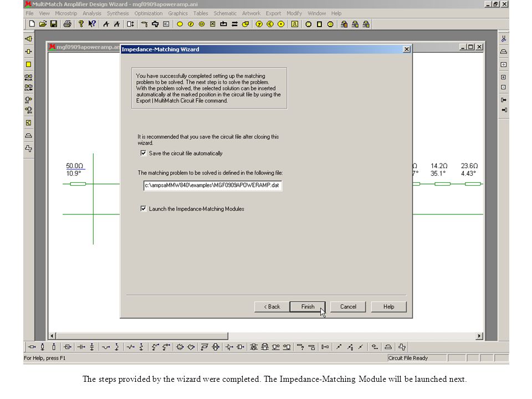Print using the printer icon
Screen dimensions: 532x399
(68, 24)
